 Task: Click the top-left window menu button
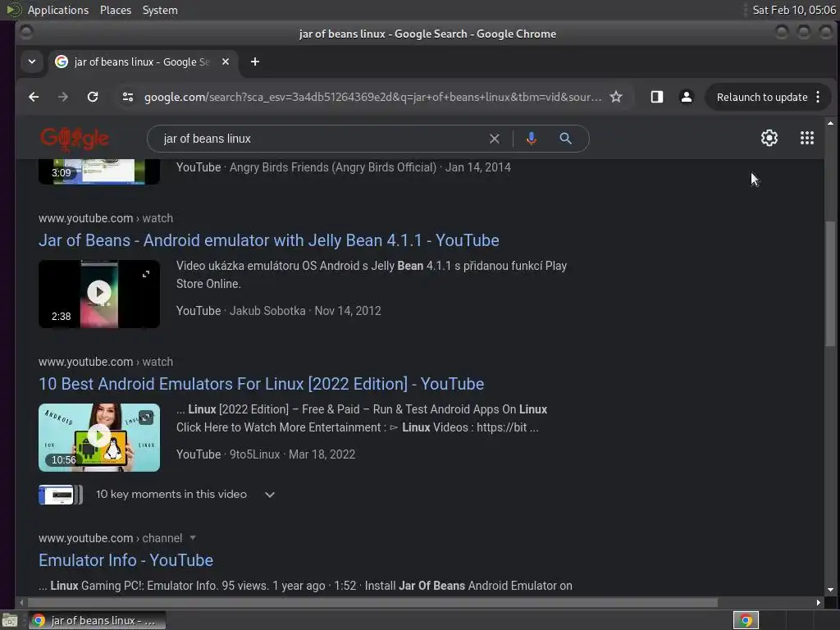[x=25, y=33]
